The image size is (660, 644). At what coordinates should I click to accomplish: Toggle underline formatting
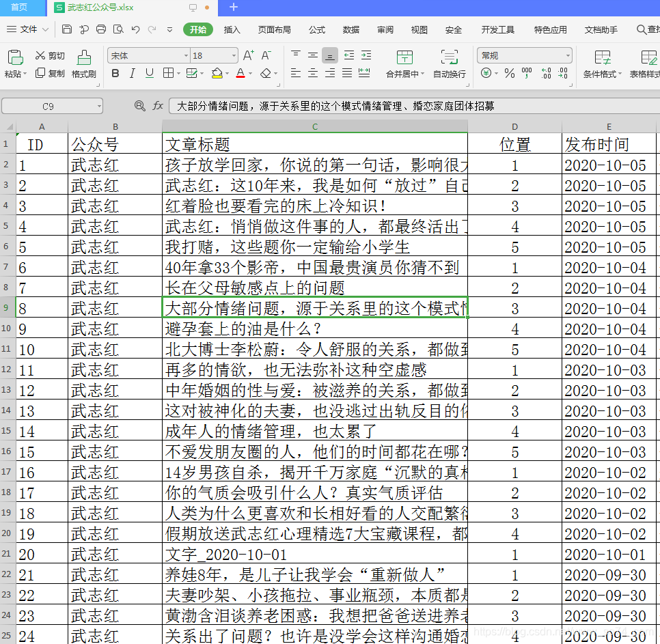(150, 74)
